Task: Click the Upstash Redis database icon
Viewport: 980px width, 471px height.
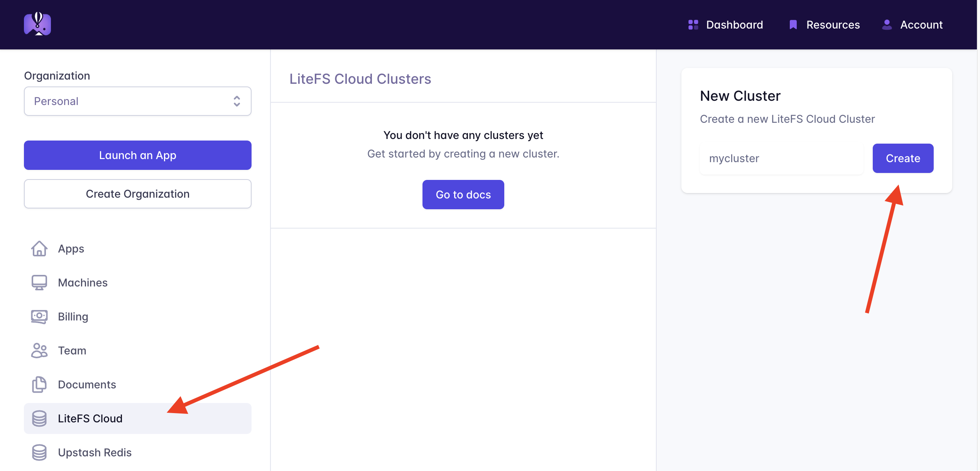Action: click(x=39, y=452)
